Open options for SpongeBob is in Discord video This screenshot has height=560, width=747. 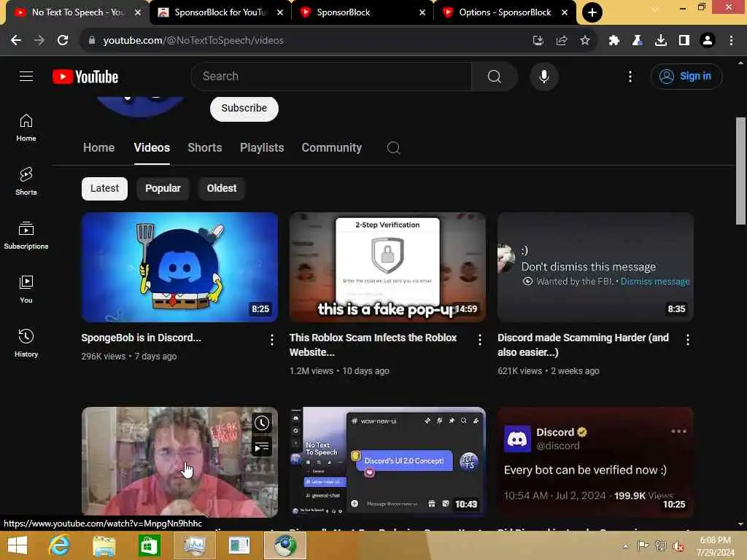[271, 340]
